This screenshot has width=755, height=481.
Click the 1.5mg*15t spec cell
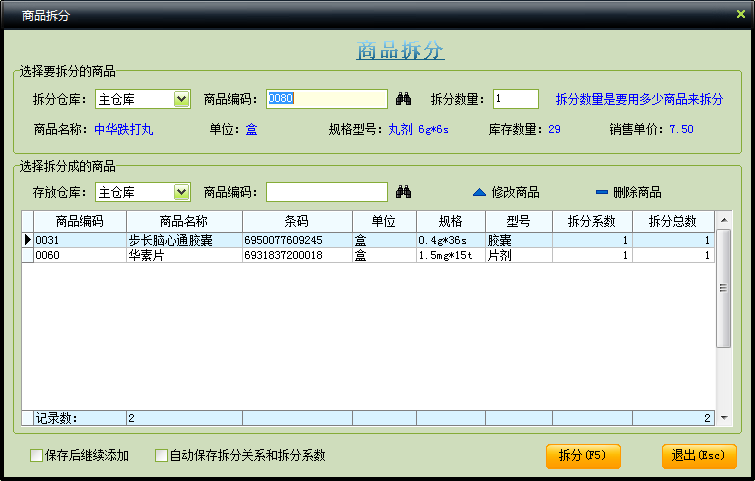pyautogui.click(x=451, y=255)
